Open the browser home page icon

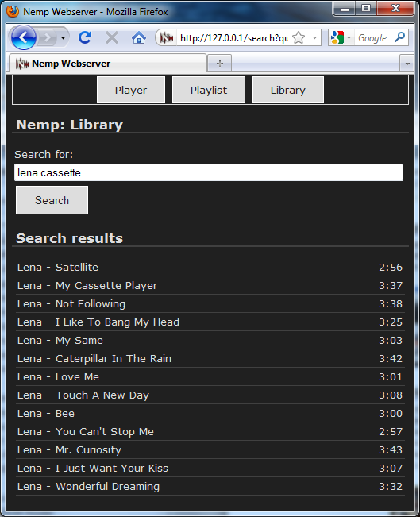coord(139,38)
